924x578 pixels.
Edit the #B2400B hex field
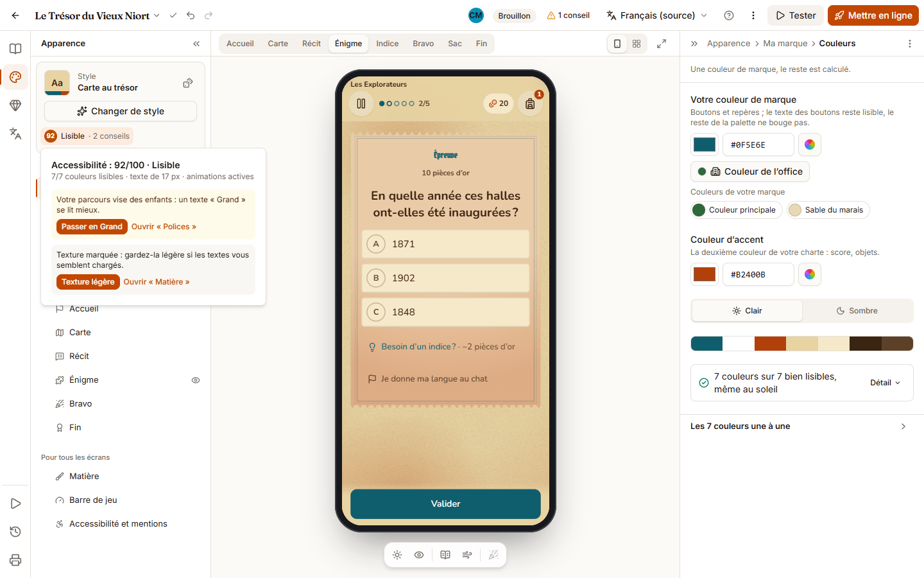[x=758, y=274]
